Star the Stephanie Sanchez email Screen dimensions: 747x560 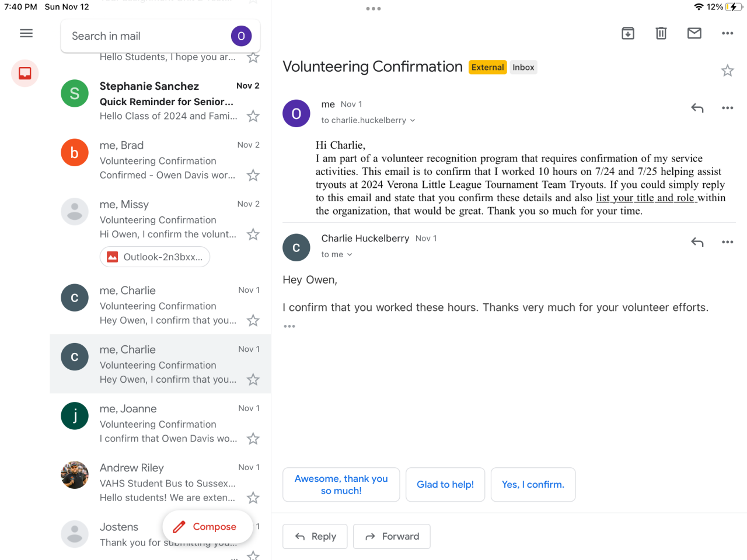coord(253,117)
